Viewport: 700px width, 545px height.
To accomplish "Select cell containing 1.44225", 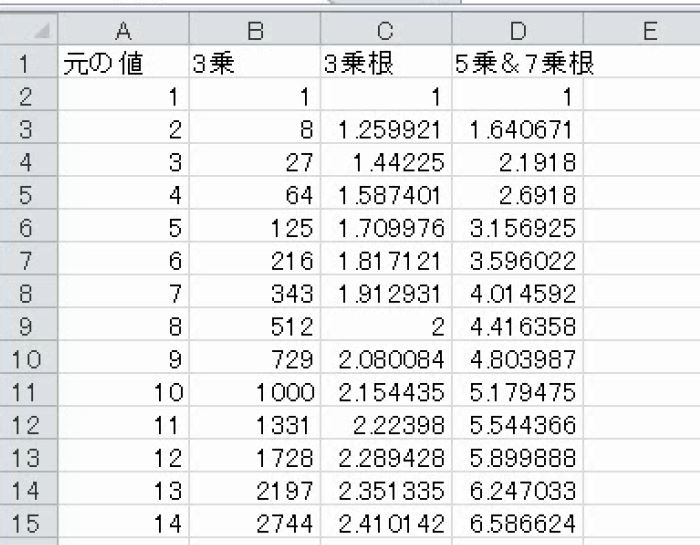I will [x=386, y=160].
